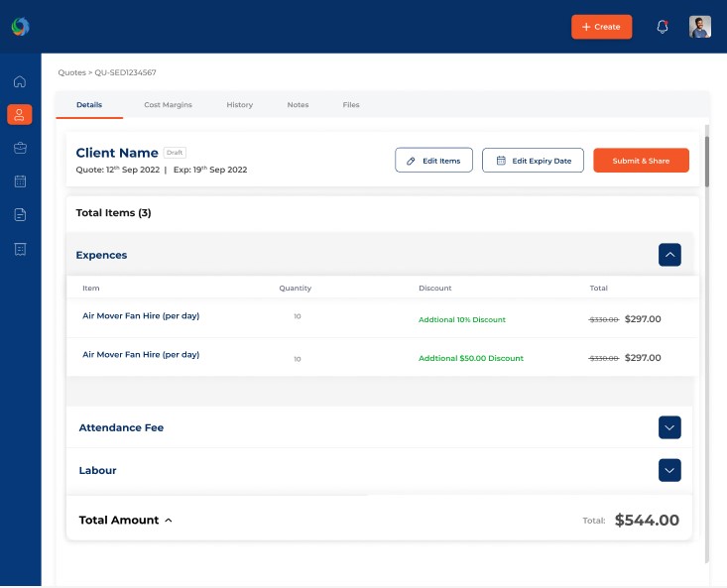Toggle the Total Amount breakdown chevron

(x=169, y=521)
